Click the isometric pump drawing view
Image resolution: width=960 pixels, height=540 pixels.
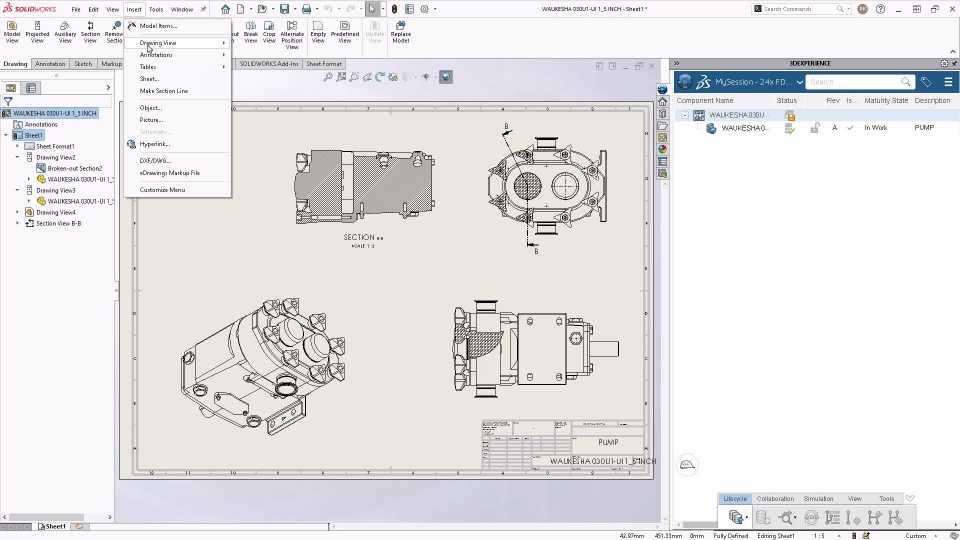point(264,366)
